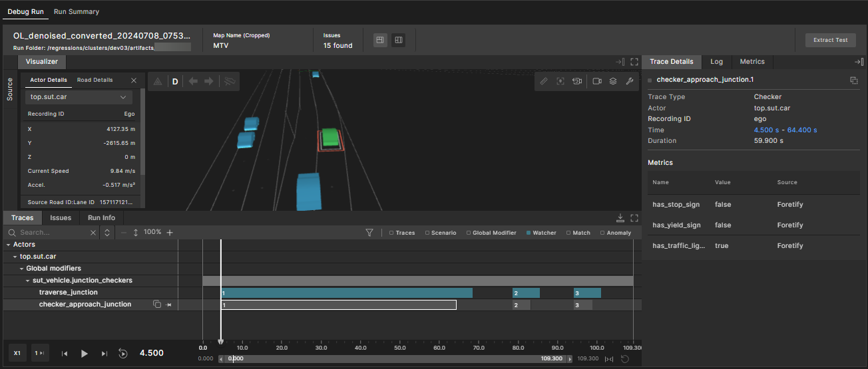Image resolution: width=868 pixels, height=369 pixels.
Task: Select the ruler measure tool in visualizer
Action: (544, 81)
